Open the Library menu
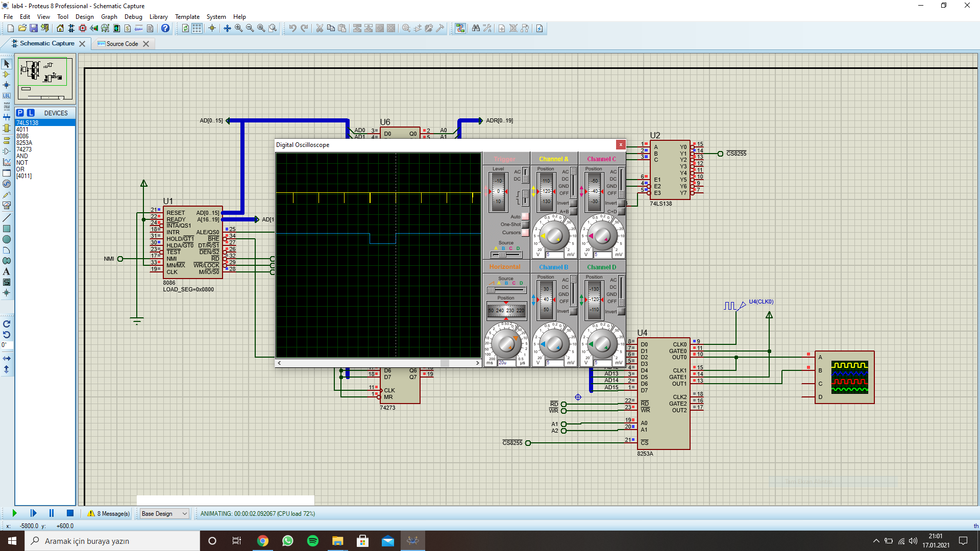The image size is (980, 551). pos(158,16)
